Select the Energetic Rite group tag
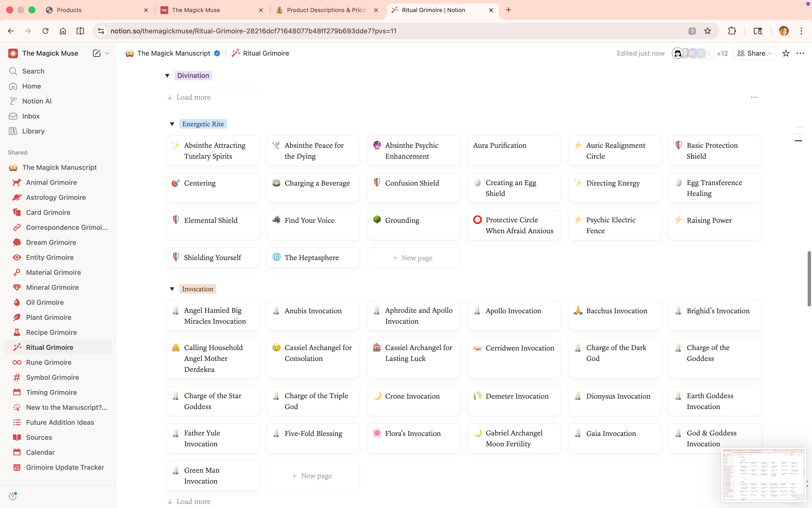Image resolution: width=812 pixels, height=508 pixels. tap(203, 124)
